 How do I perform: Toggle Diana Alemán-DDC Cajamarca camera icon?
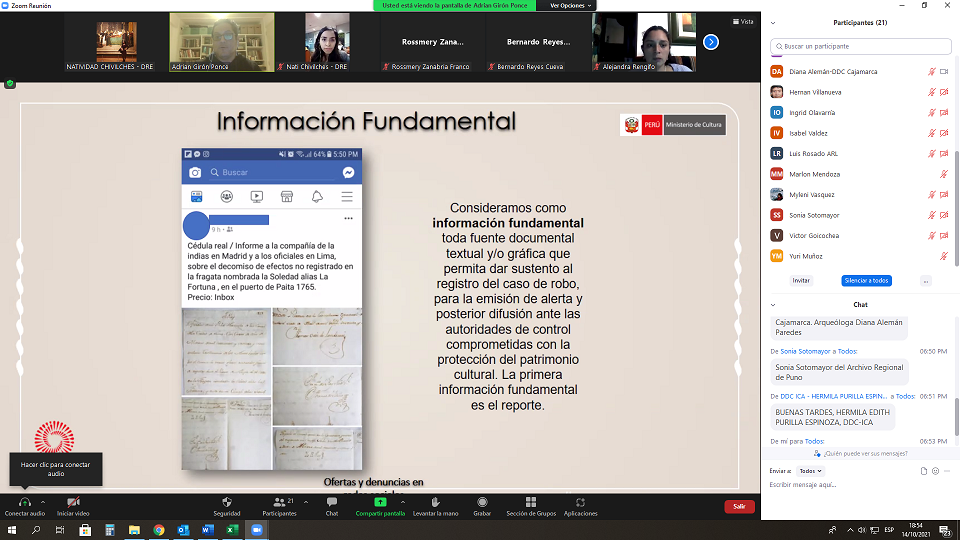[x=944, y=72]
